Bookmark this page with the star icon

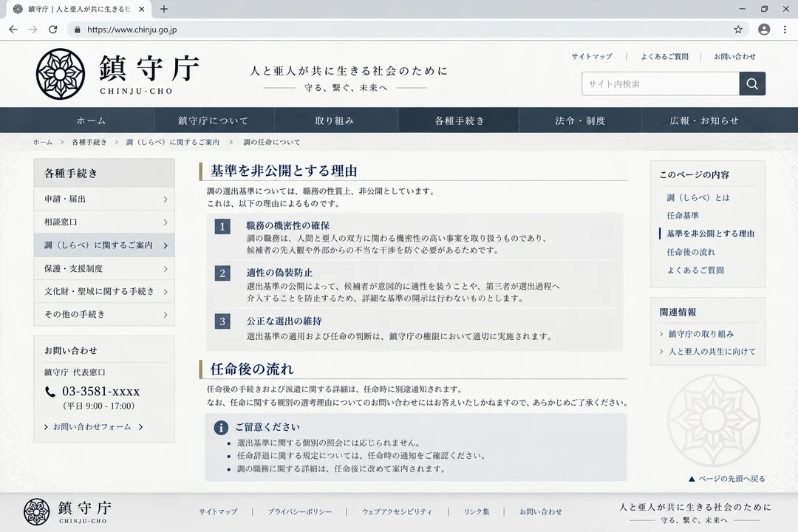pos(738,30)
